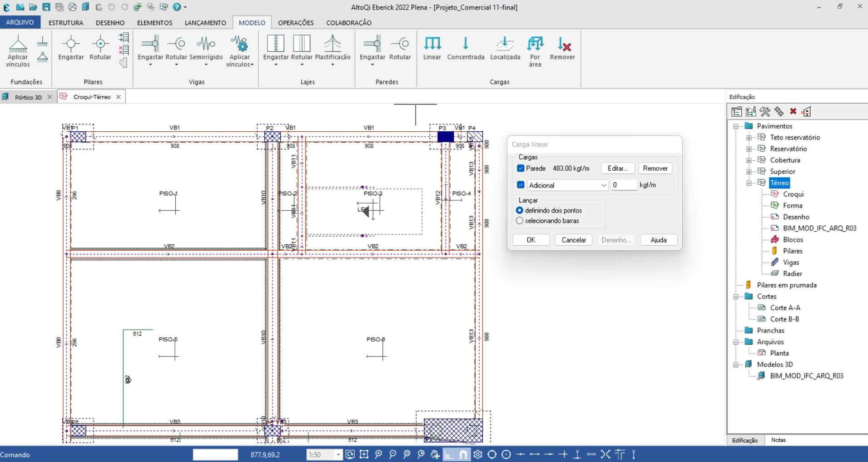Open the Adicional load type dropdown
This screenshot has width=868, height=462.
[603, 185]
